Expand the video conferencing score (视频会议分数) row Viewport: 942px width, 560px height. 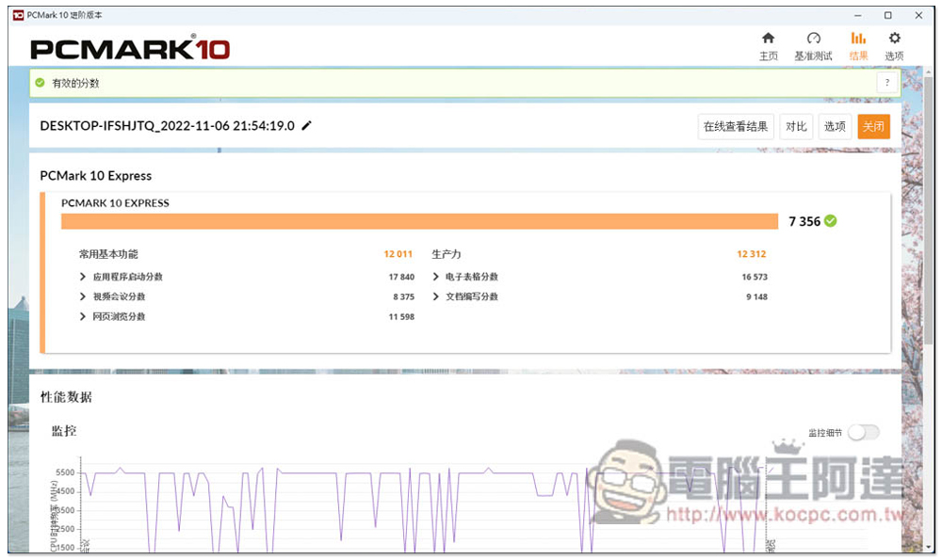(x=83, y=296)
